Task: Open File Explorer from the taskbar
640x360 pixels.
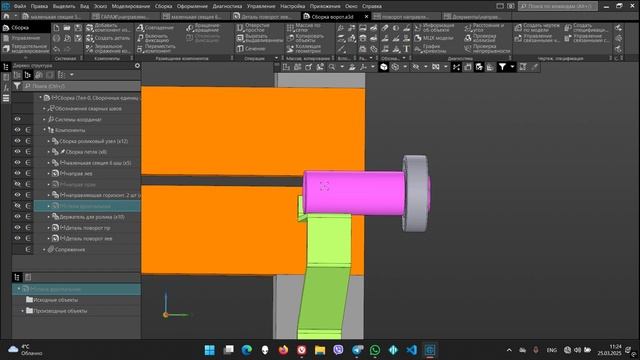Action: pyautogui.click(x=320, y=350)
